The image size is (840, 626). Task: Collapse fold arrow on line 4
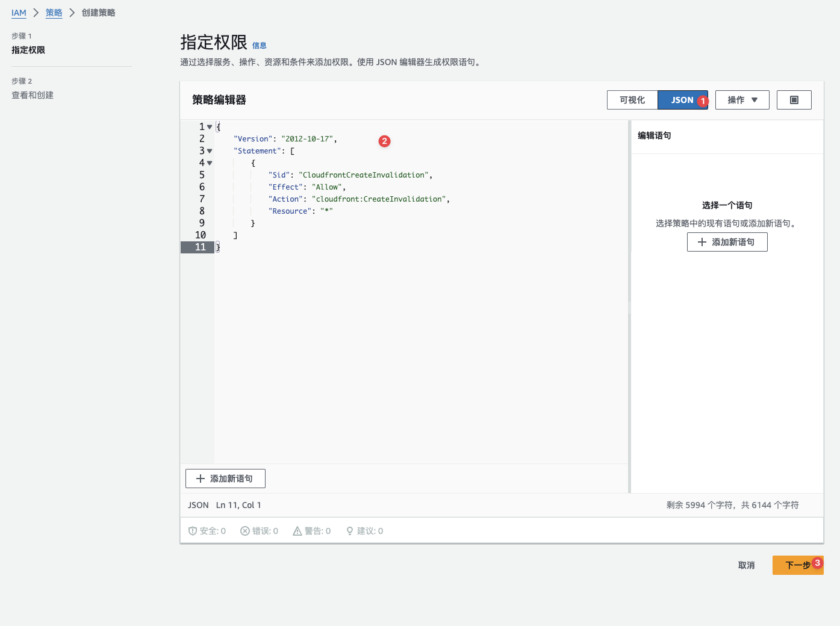(x=210, y=163)
